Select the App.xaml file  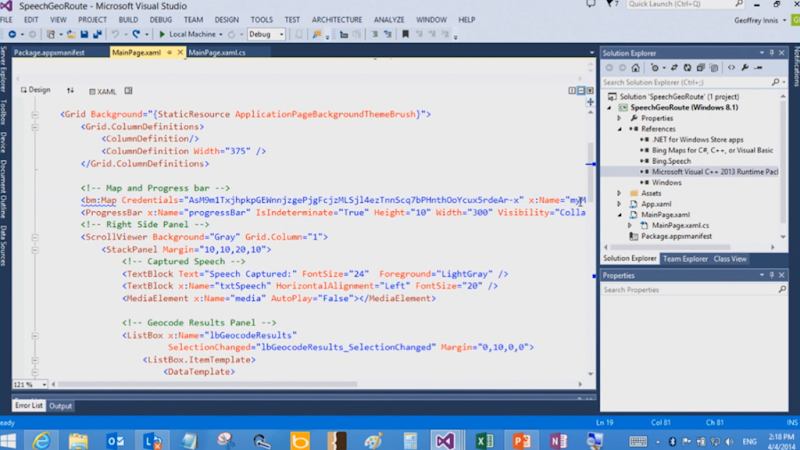coord(656,204)
